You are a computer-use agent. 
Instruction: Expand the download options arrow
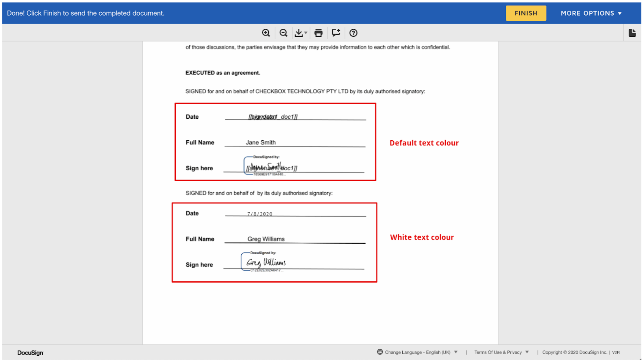click(306, 33)
